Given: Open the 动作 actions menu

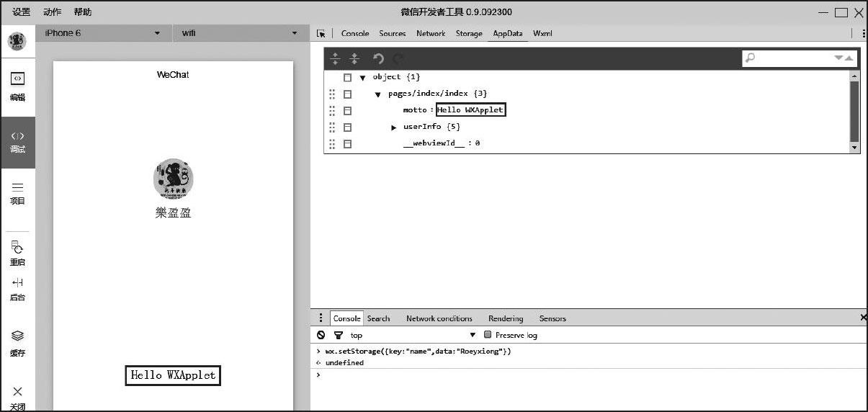Looking at the screenshot, I should point(52,12).
